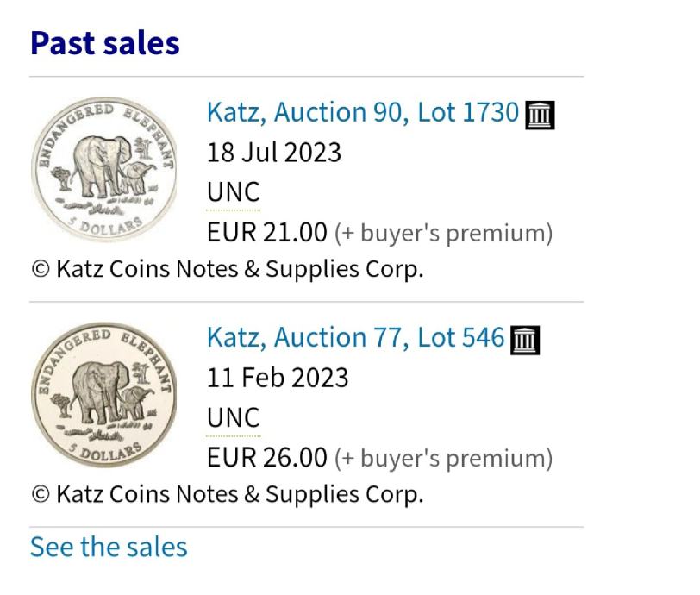This screenshot has width=700, height=595.
Task: Open Katz, Auction 90, Lot 1730 link
Action: 362,112
